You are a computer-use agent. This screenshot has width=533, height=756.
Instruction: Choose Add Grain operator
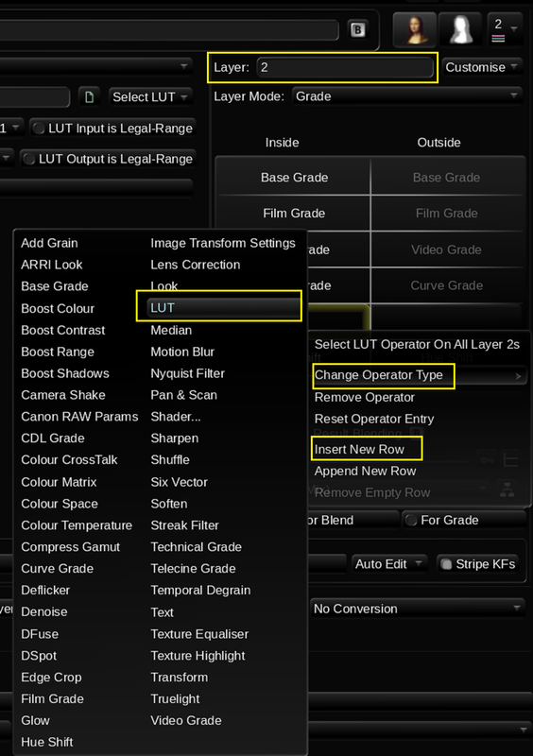click(49, 243)
